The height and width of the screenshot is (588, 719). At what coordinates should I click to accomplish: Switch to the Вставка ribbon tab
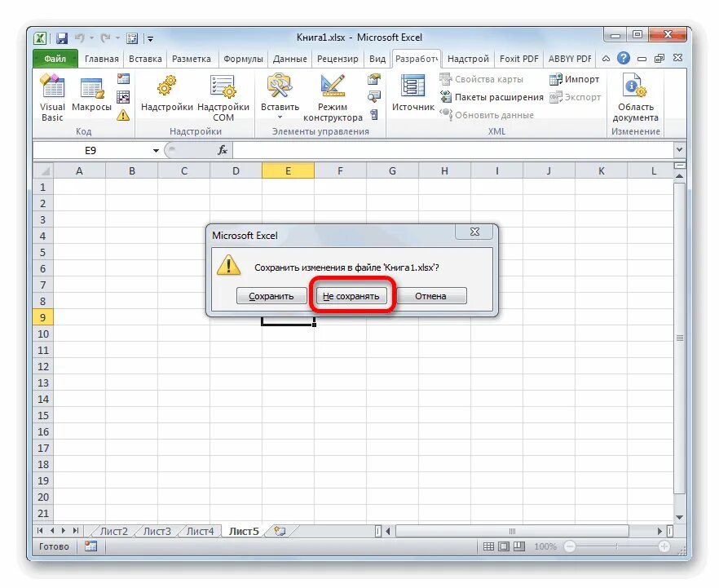[145, 59]
